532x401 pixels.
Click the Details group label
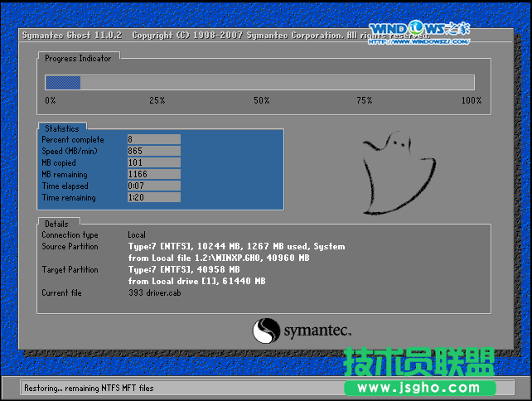click(x=56, y=224)
